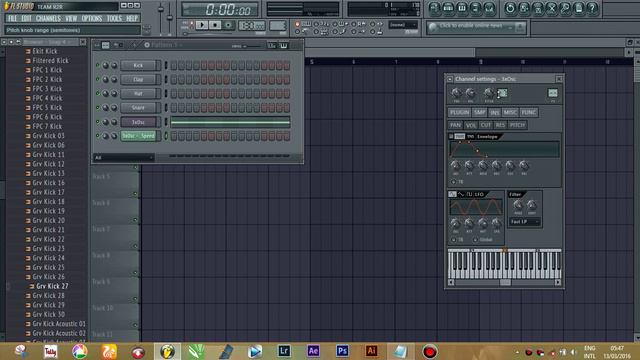Open the OPTIONS menu
Screen dimensions: 640x360
point(91,18)
